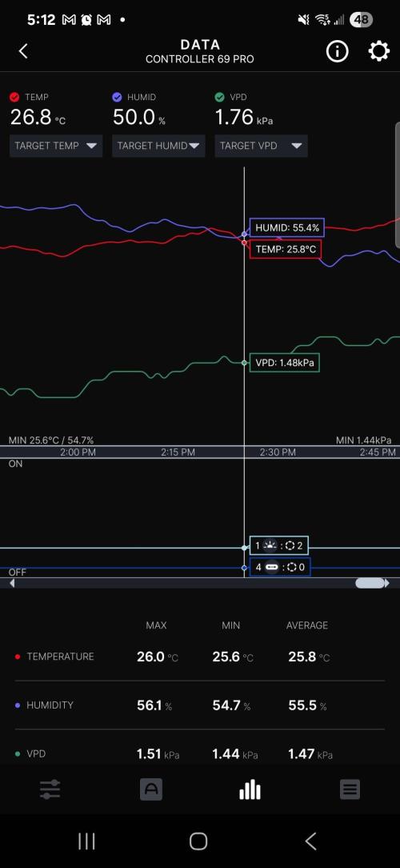Click the port 4 device status label
Viewport: 400px width, 868px height.
coord(279,567)
